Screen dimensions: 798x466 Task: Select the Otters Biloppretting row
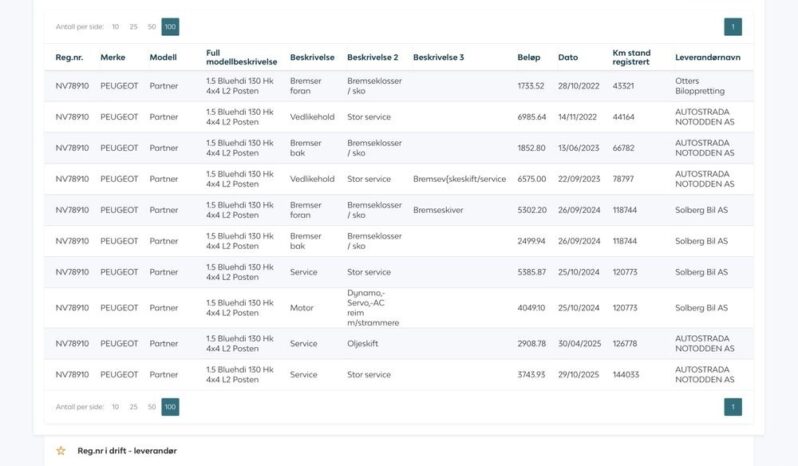pos(398,86)
